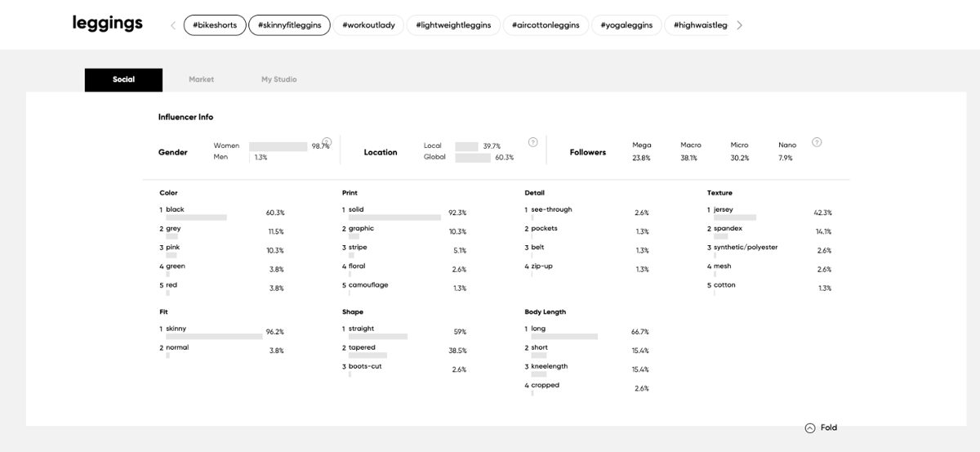
Task: Click the 96.2% value for skinny
Action: tap(275, 332)
